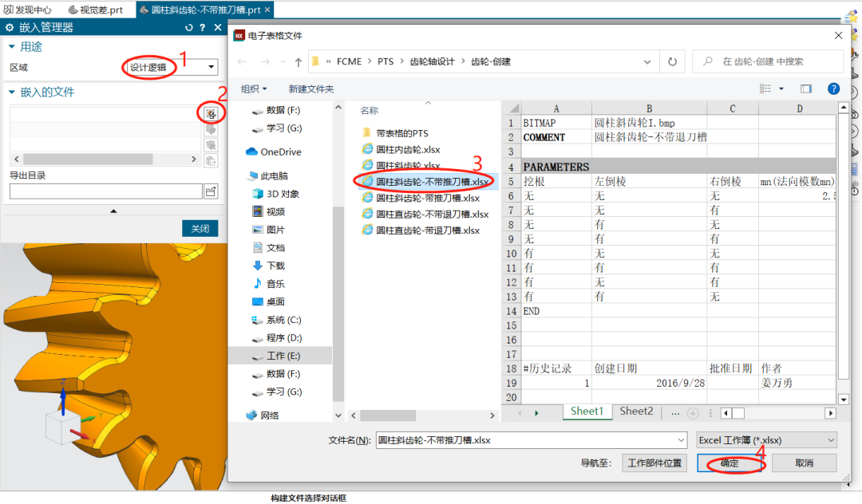Toggle the preview pane icon
The width and height of the screenshot is (862, 504).
806,89
